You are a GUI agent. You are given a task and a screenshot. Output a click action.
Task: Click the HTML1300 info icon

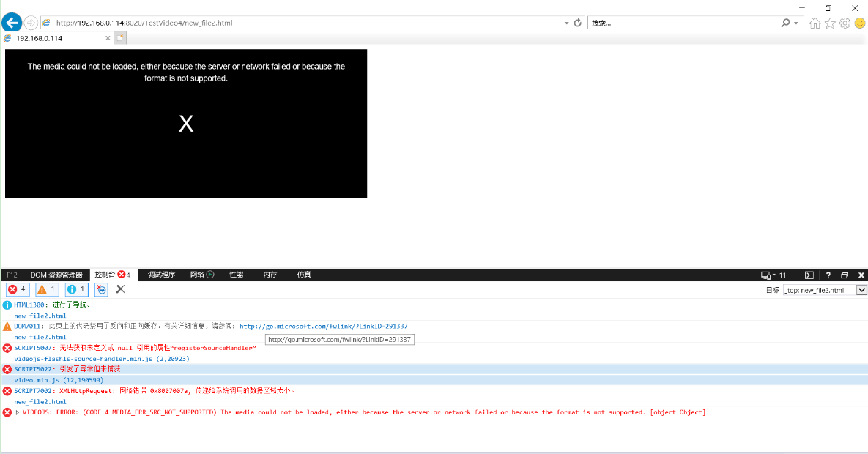pyautogui.click(x=7, y=305)
